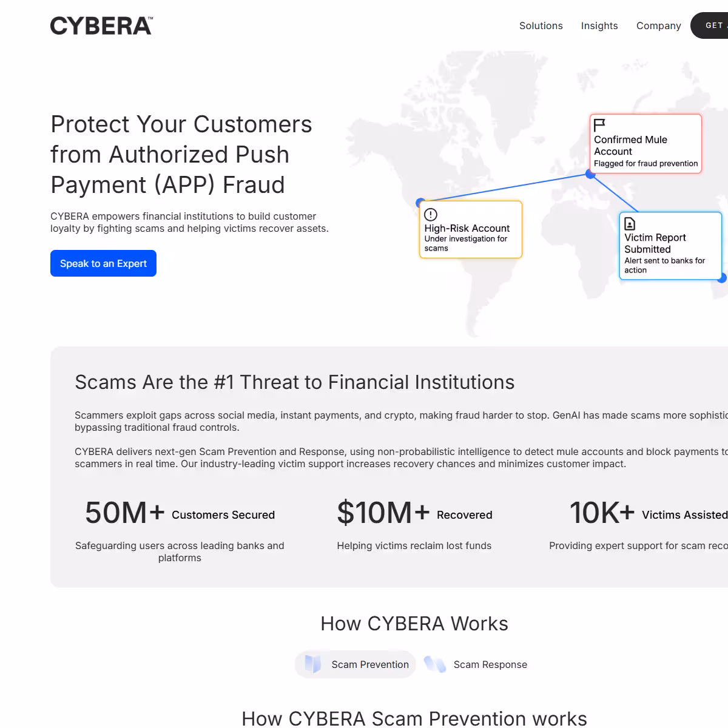
Task: Click the exclamation icon on High-Risk Account
Action: pyautogui.click(x=431, y=214)
